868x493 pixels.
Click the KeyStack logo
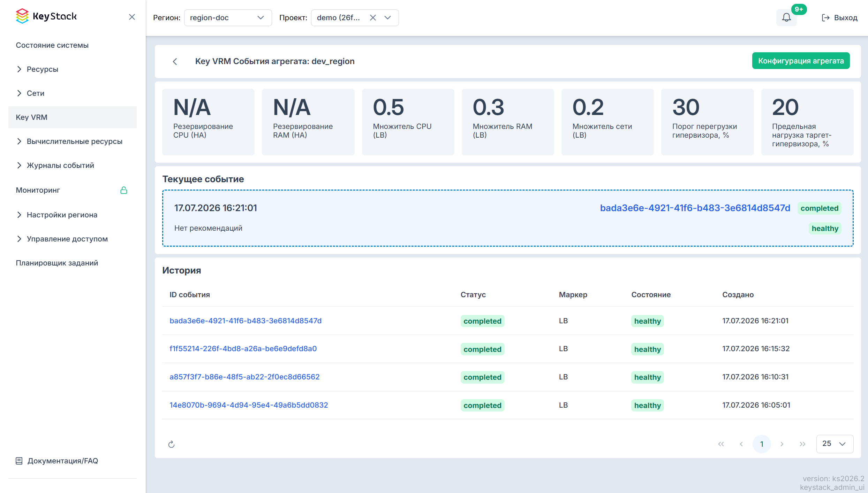tap(46, 16)
